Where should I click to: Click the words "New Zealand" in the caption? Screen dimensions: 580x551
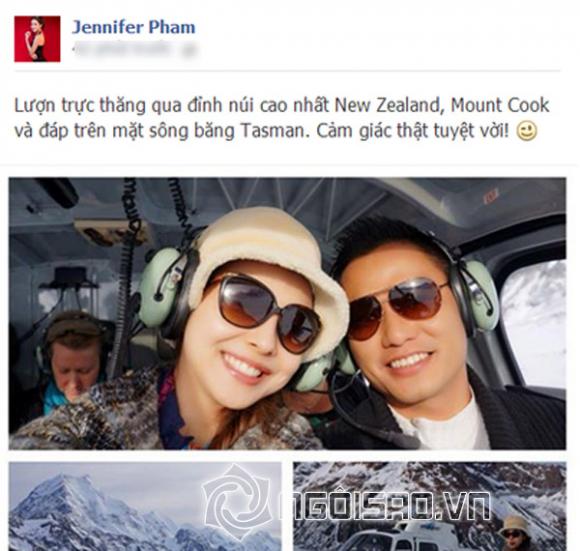click(388, 105)
